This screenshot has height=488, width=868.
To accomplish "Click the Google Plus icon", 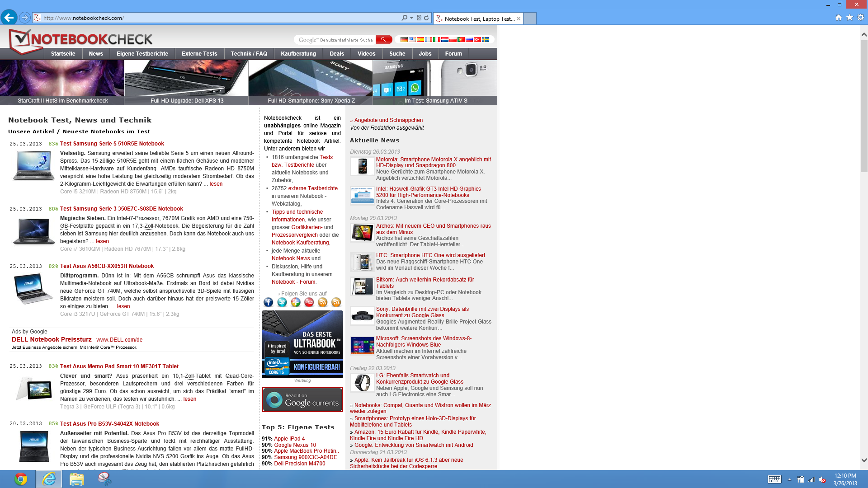I will pos(295,302).
